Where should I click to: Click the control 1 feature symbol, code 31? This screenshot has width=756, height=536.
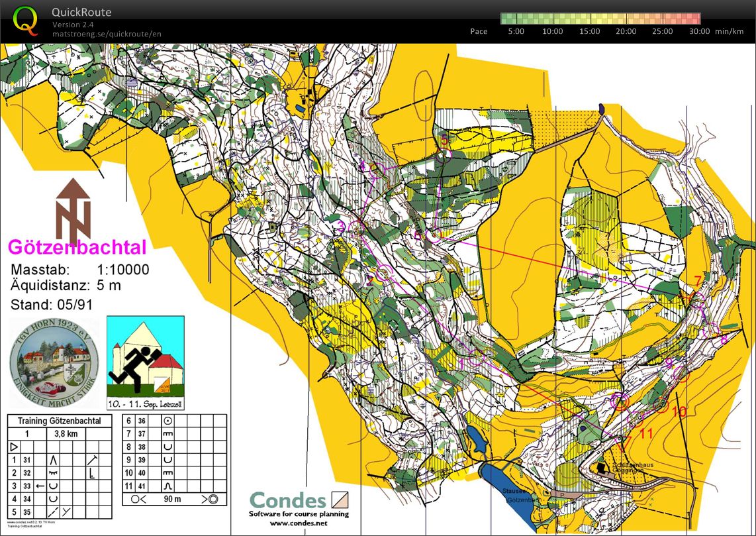click(x=53, y=459)
